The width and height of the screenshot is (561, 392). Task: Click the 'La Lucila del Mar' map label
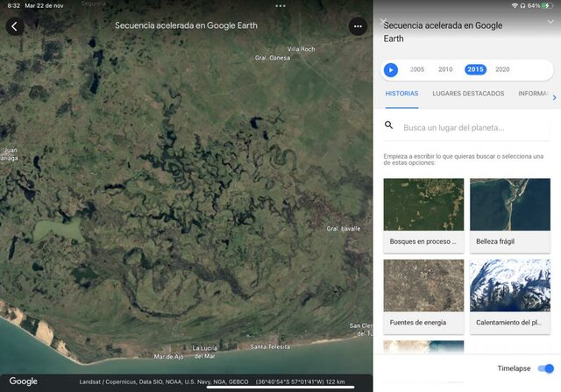(x=204, y=352)
